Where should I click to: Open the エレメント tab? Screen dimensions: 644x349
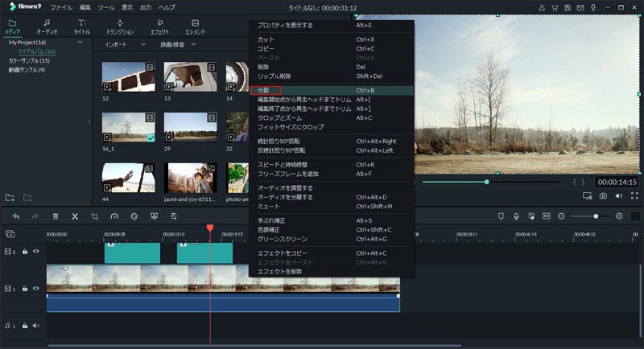coord(195,27)
